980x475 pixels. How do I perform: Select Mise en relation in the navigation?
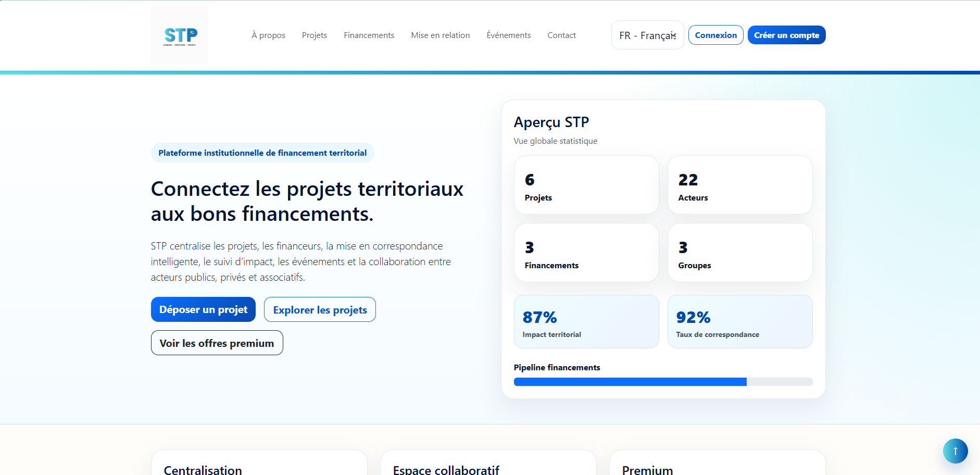440,35
